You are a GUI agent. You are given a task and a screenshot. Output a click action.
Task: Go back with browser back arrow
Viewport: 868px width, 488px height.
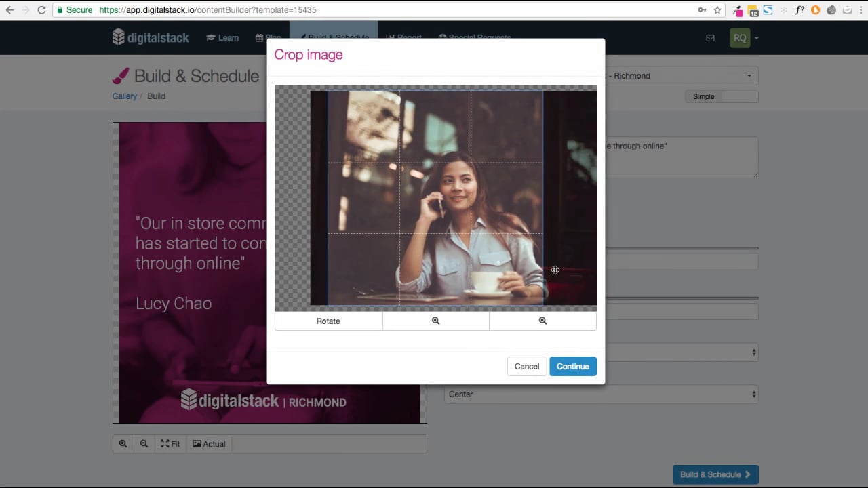click(x=9, y=10)
